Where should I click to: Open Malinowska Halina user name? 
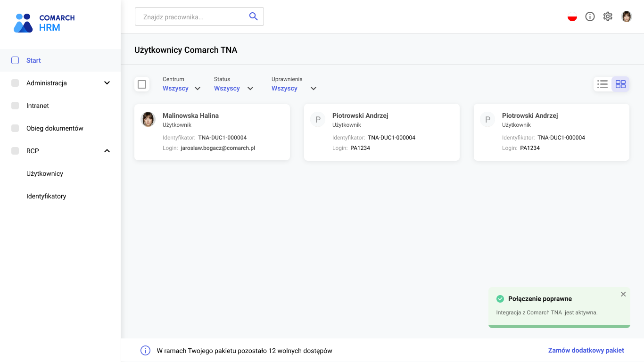[190, 115]
